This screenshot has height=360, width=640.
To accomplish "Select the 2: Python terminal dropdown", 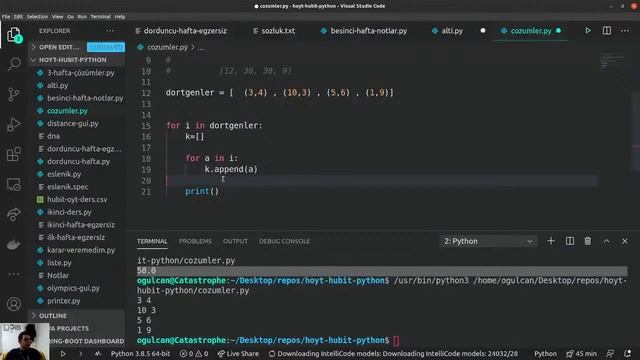I will point(488,241).
